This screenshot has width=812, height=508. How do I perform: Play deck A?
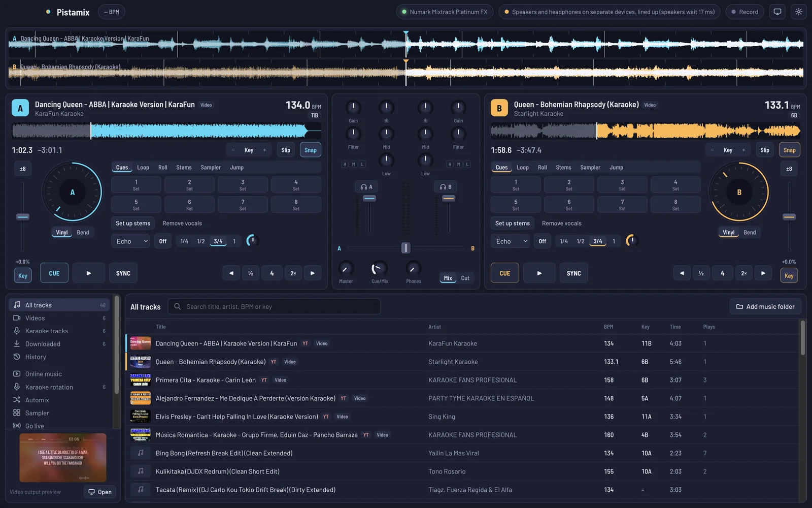click(89, 273)
